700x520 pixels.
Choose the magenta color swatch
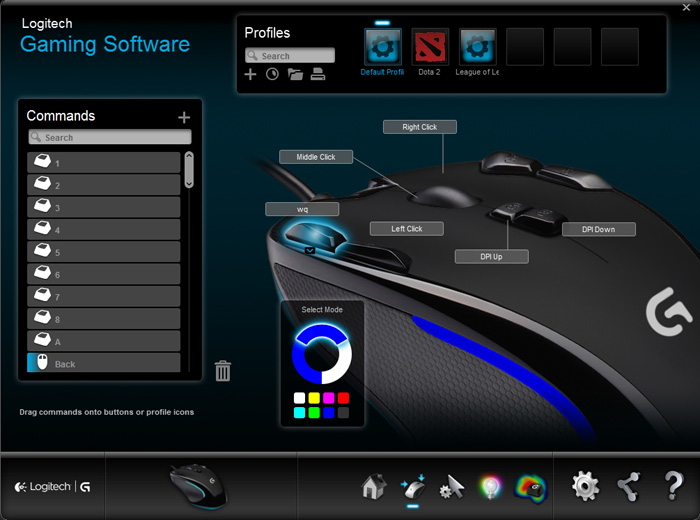coord(329,398)
